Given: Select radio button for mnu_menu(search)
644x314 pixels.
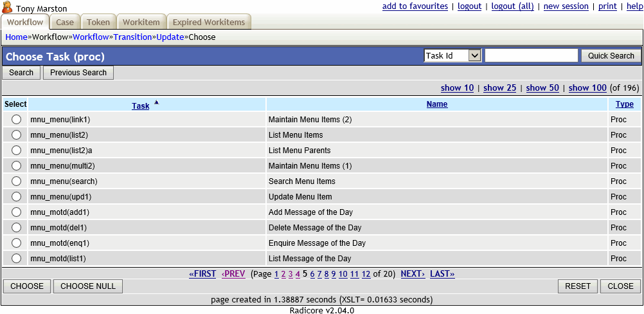Looking at the screenshot, I should [16, 181].
